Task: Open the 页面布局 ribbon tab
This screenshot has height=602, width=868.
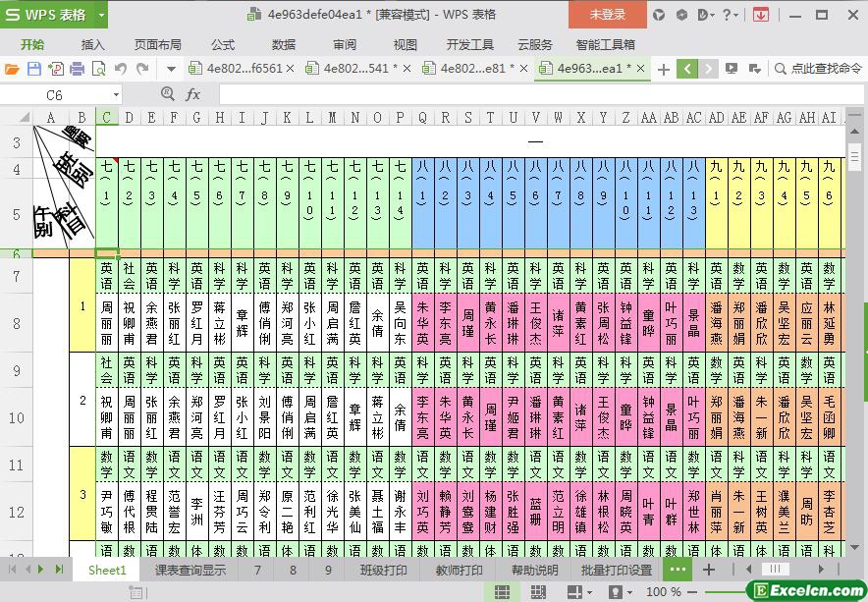Action: (158, 44)
